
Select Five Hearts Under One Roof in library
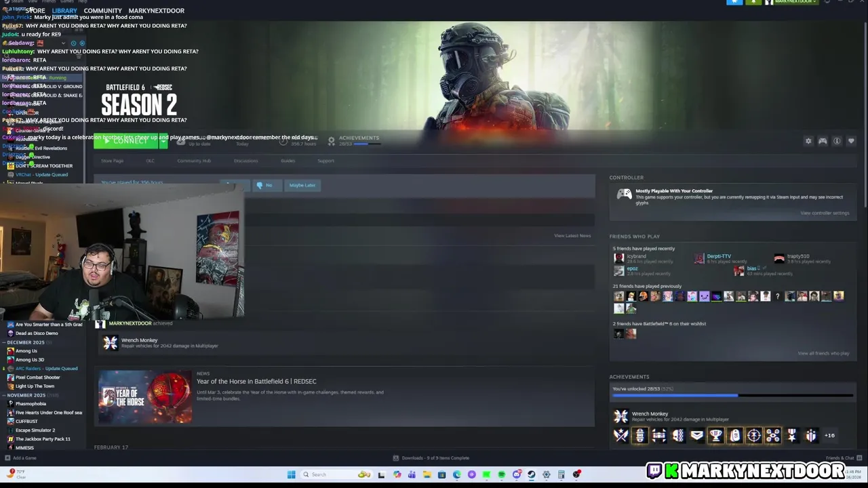pyautogui.click(x=48, y=413)
